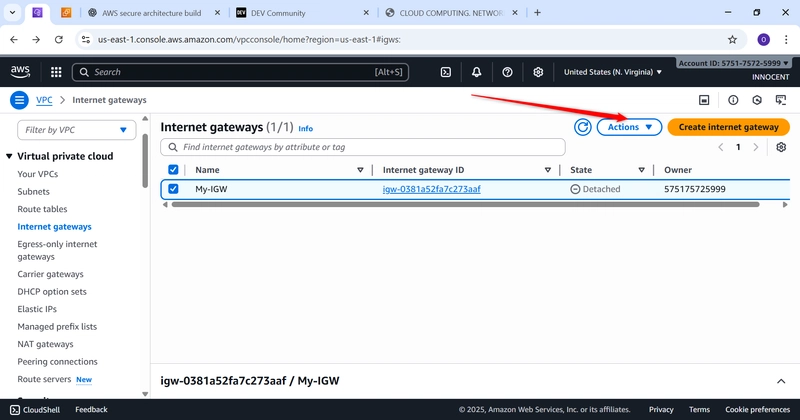This screenshot has height=420, width=800.
Task: Open the info panel circle icon
Action: (x=733, y=100)
